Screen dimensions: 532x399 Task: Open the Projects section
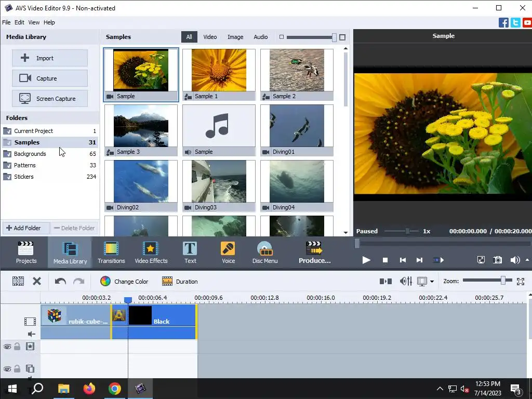[26, 252]
